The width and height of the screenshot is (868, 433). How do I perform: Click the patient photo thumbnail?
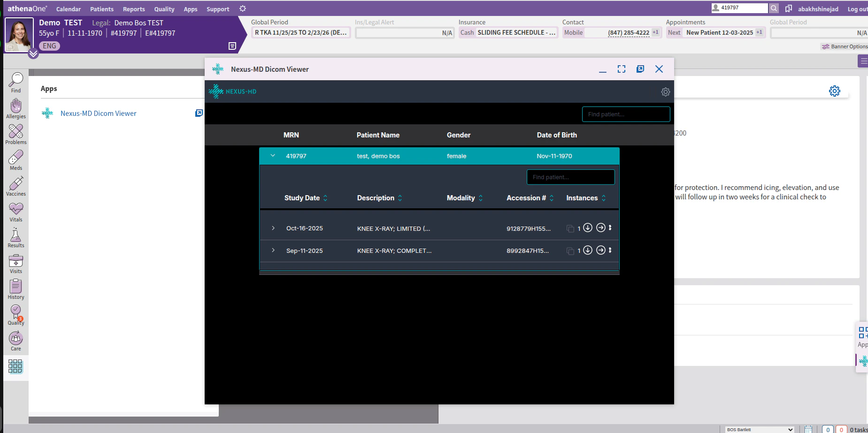(19, 34)
